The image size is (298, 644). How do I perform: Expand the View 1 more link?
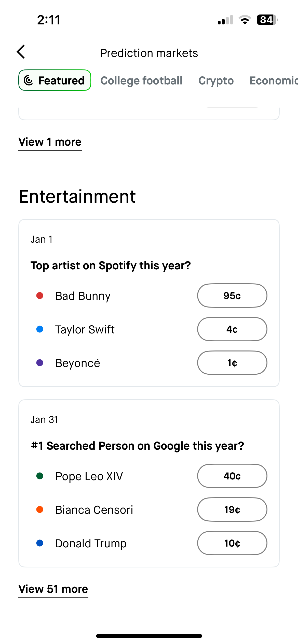[x=50, y=142]
